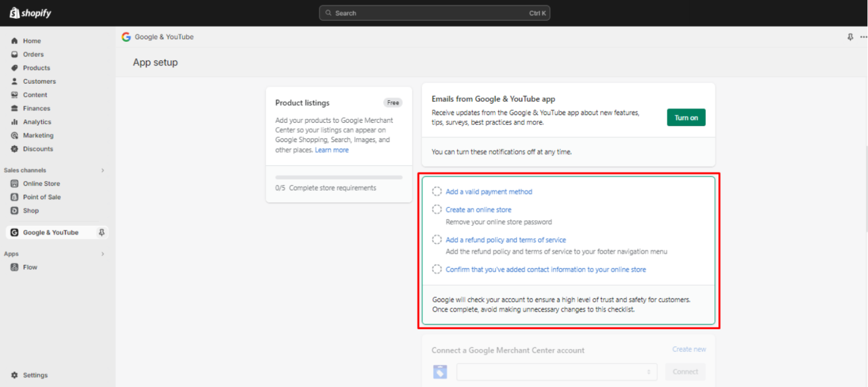
Task: Click the Connect button
Action: point(685,372)
